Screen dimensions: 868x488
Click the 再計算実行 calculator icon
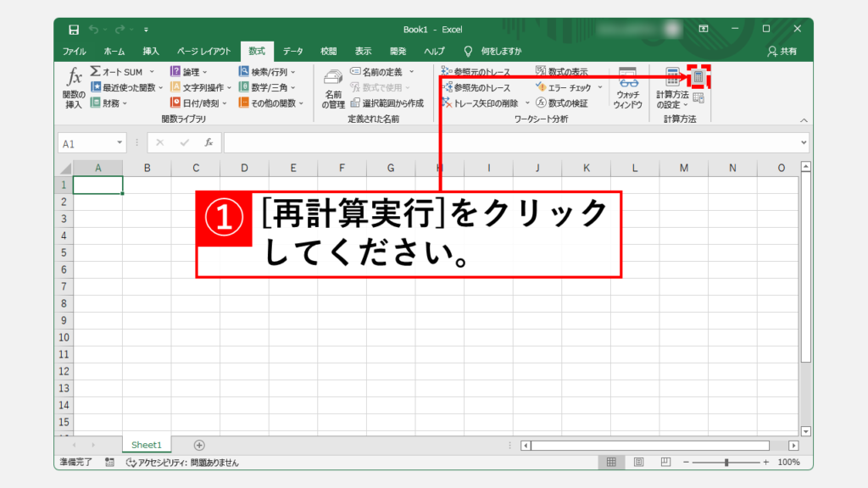tap(698, 77)
